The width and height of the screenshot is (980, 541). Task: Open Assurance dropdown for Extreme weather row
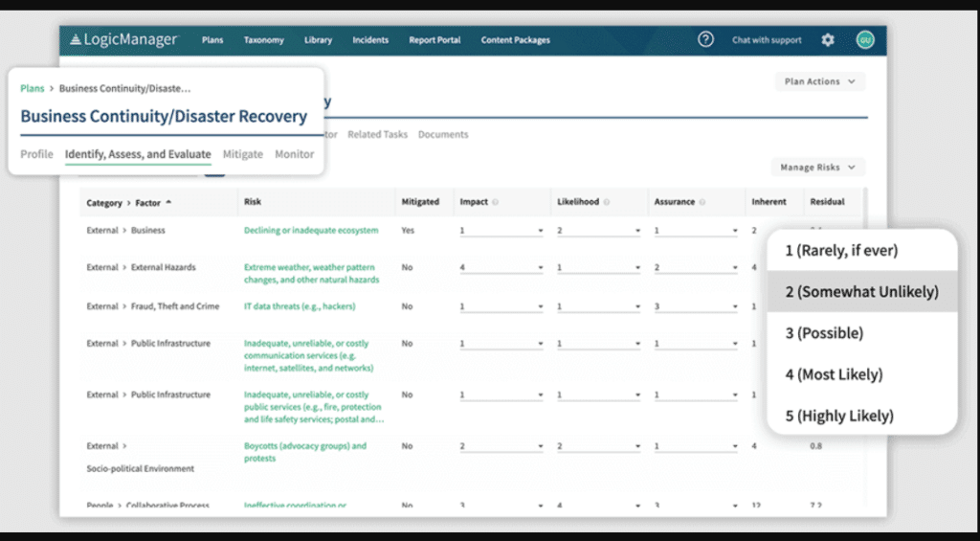point(696,268)
